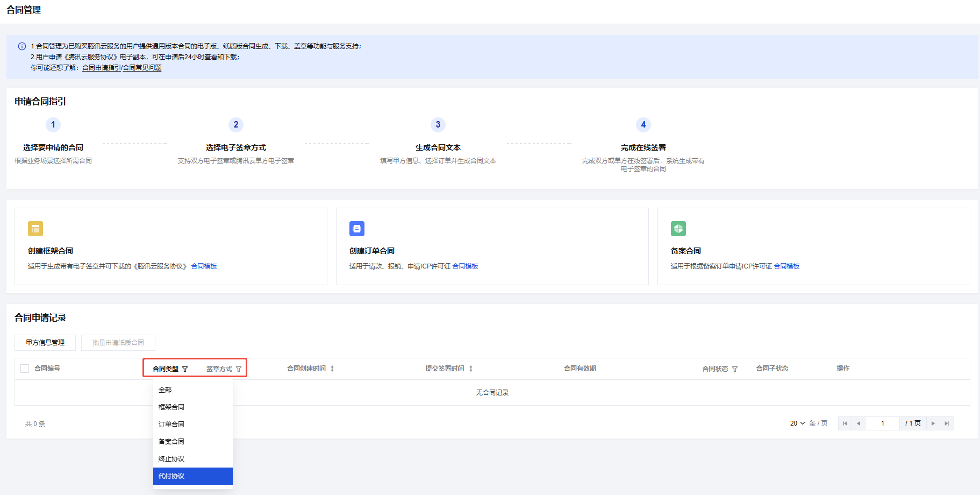Image resolution: width=980 pixels, height=495 pixels.
Task: Sort by 合同创建时间 using the sort icon
Action: (x=332, y=369)
